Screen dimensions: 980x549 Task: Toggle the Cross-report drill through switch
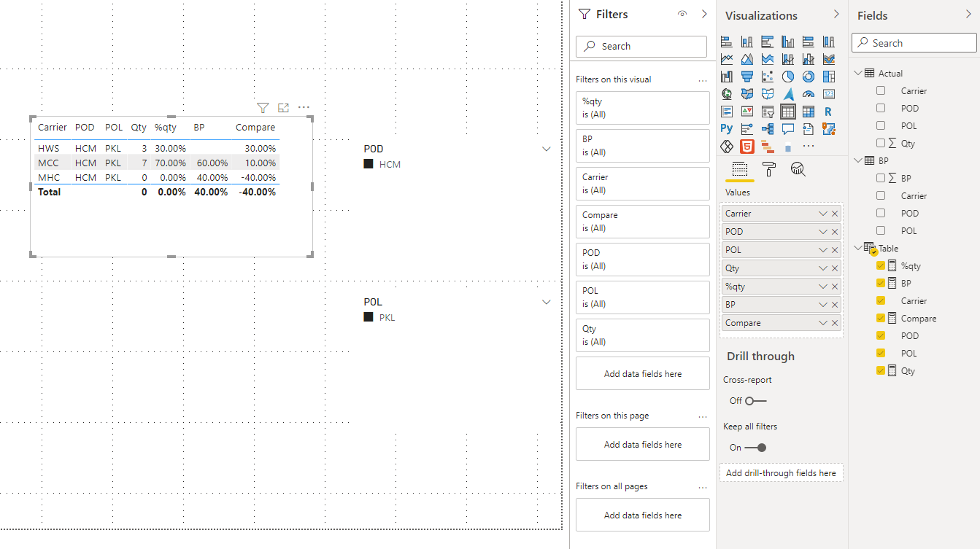click(x=755, y=401)
